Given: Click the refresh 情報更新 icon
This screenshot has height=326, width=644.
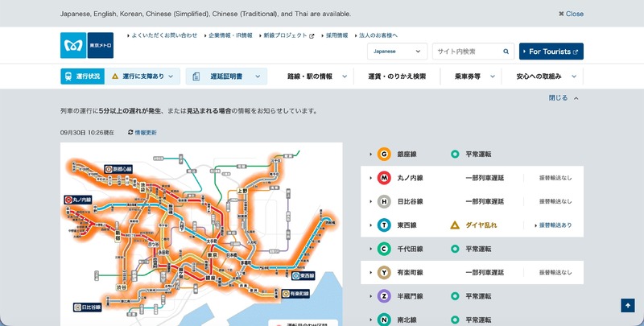Looking at the screenshot, I should (x=130, y=132).
